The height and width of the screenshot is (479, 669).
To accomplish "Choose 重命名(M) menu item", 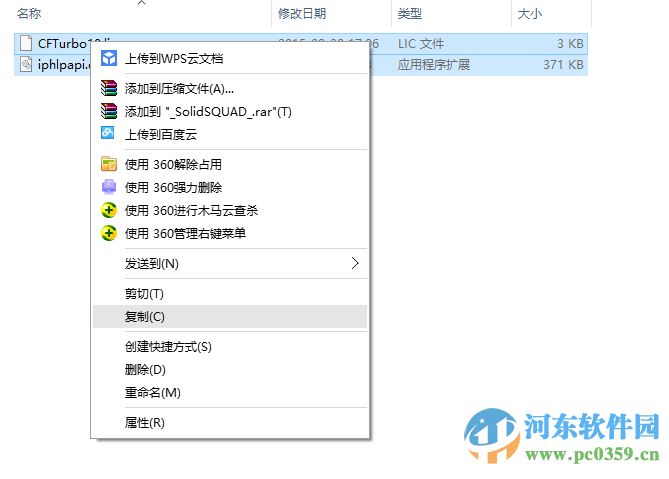I will (x=230, y=392).
